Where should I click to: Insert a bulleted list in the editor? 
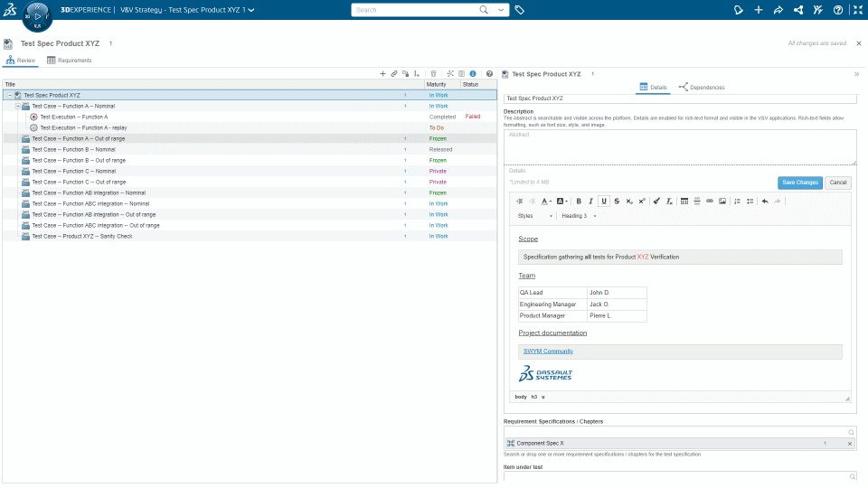coord(750,202)
